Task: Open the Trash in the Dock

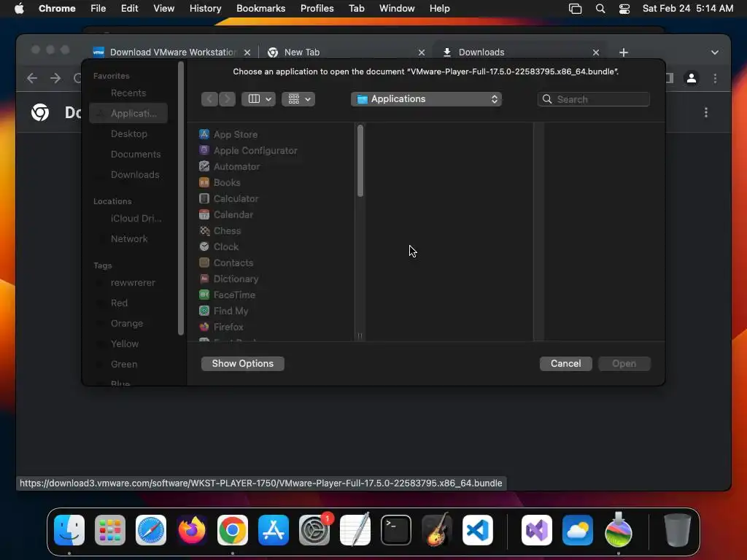Action: pos(677,530)
